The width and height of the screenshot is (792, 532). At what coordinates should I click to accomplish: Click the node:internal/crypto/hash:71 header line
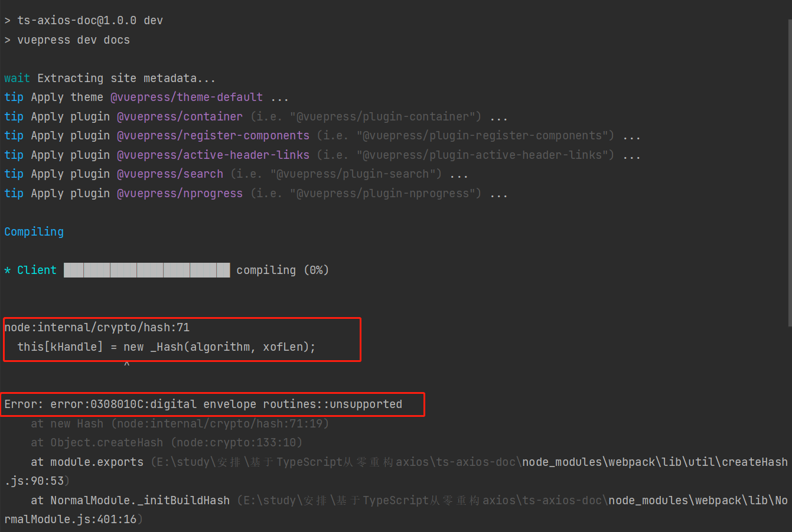(x=97, y=328)
